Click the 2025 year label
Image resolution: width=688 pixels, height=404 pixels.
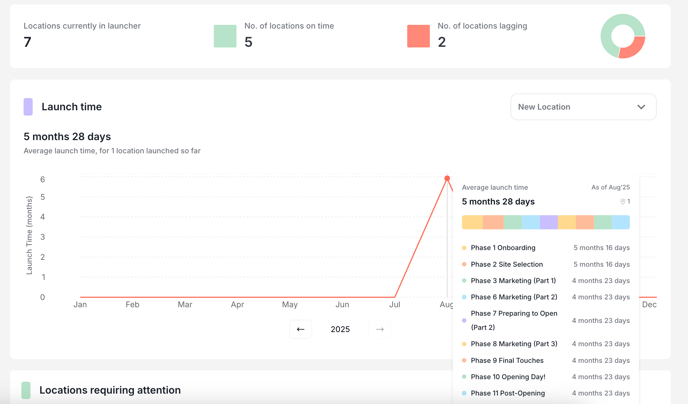[340, 329]
